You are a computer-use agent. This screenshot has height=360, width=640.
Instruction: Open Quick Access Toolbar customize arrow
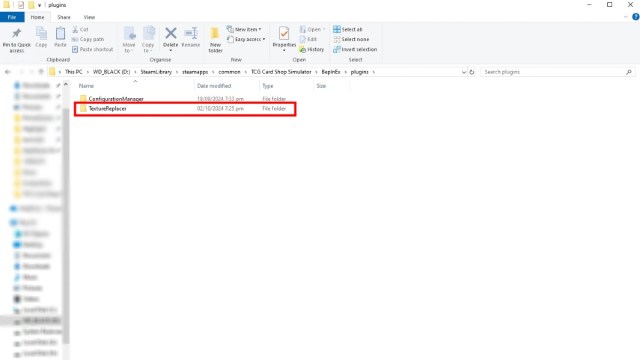point(39,5)
